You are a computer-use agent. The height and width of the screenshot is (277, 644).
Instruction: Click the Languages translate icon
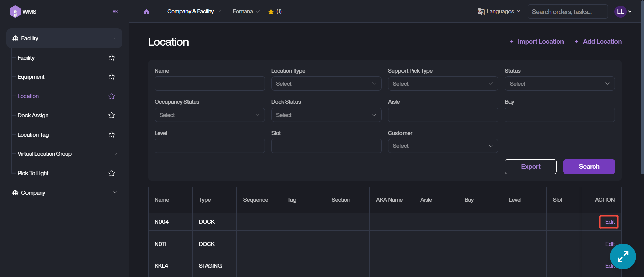481,12
